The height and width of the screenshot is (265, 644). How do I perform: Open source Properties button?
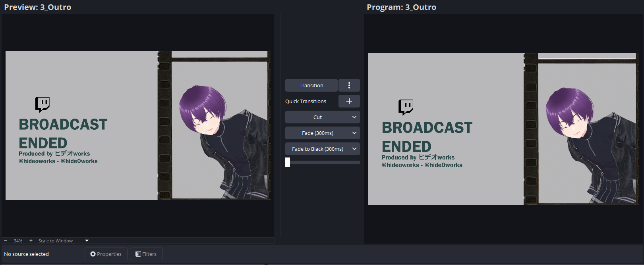106,254
